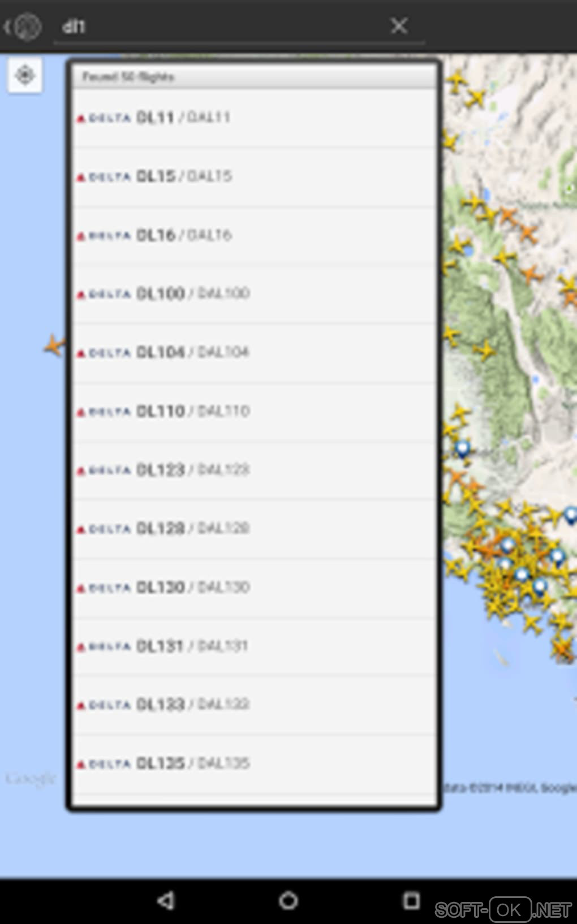The image size is (577, 924).
Task: Tap the my location crosshair button
Action: pos(25,75)
